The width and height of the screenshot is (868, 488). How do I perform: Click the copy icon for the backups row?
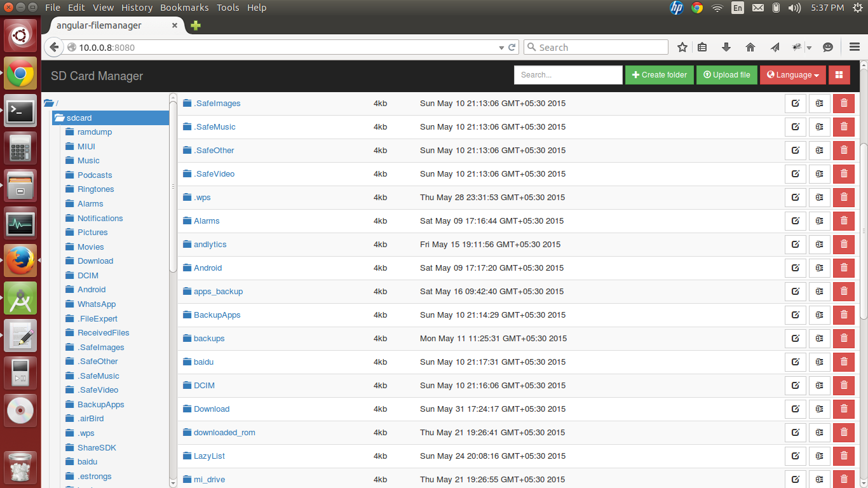820,339
